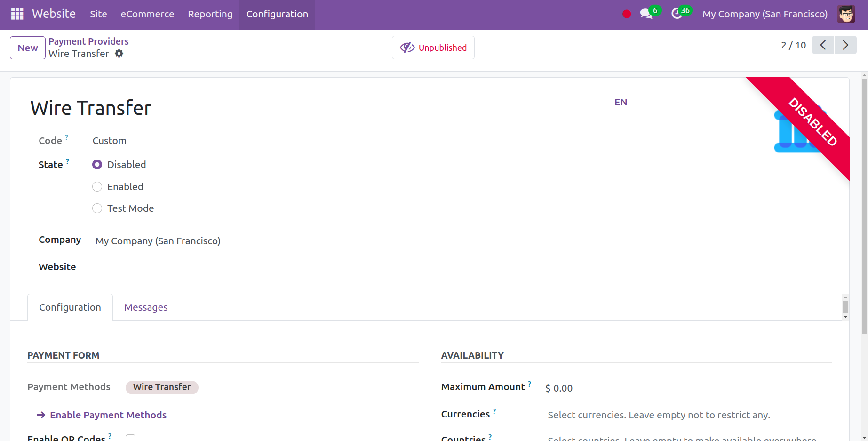Click the tab area scrollbar down arrow
Viewport: 868px width, 441px height.
coord(845,317)
